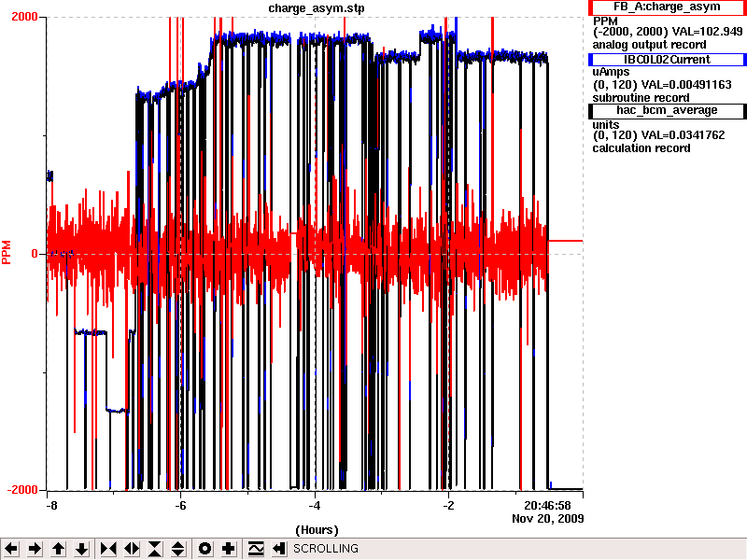This screenshot has height=560, width=747.
Task: Click the -6 tick label on the time axis
Action: [x=180, y=506]
